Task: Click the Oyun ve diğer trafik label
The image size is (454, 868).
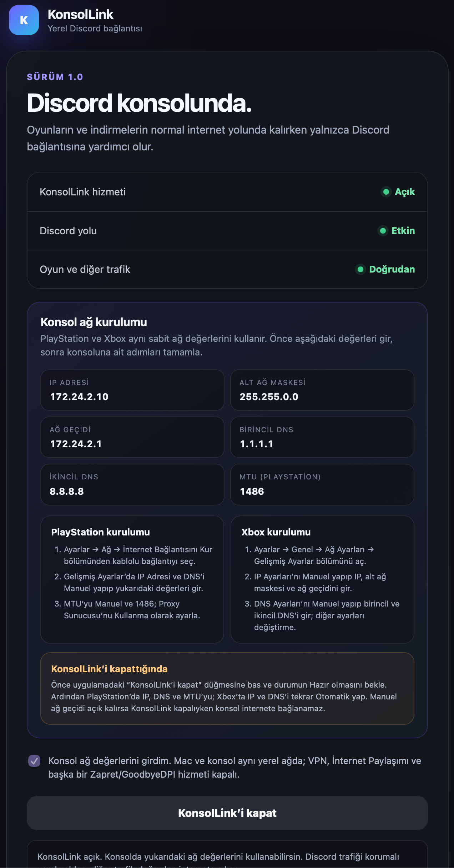Action: 85,269
